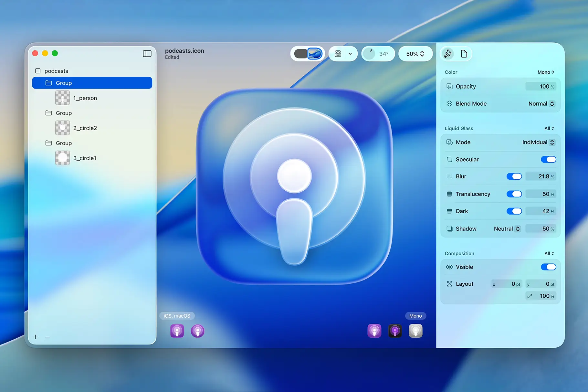Click the iOS, macOS platform label

coord(177,316)
